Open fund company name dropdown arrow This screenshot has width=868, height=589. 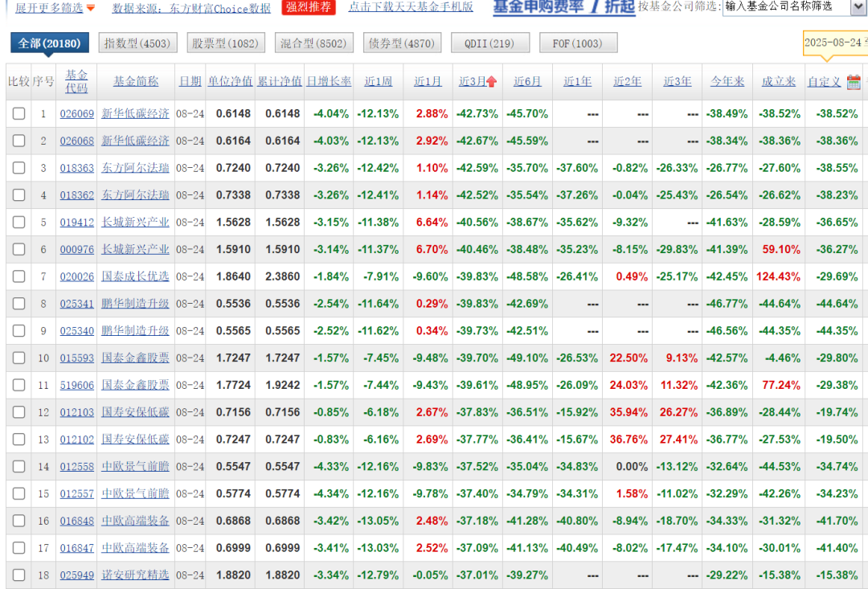pos(858,7)
